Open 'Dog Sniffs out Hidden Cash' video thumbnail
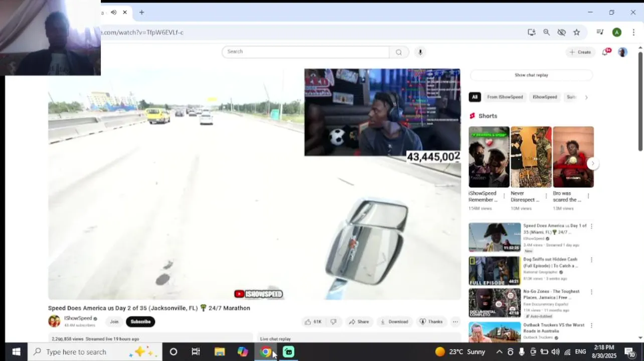Screen dimensions: 644x361 (495, 271)
